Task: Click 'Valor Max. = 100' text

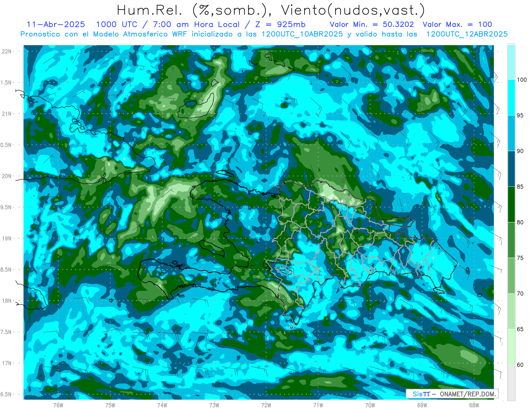Action: [x=458, y=24]
